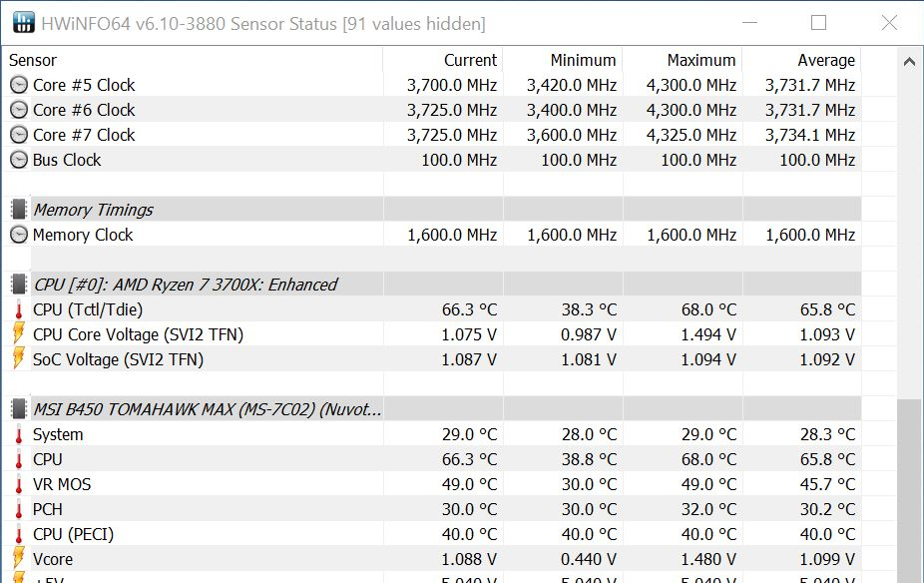Click the vertical scrollbar track above the thumb
This screenshot has height=583, width=924.
click(909, 236)
